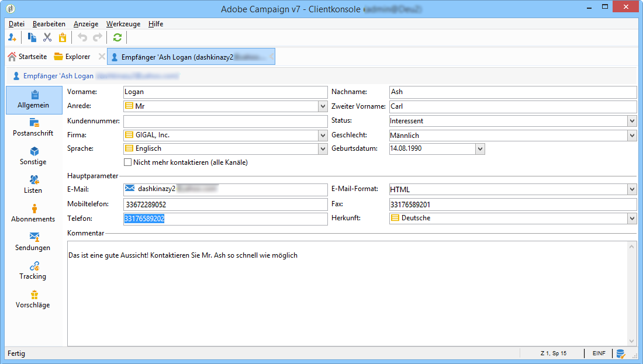Expand the E-Mail-Format dropdown
This screenshot has height=364, width=643.
pos(632,189)
